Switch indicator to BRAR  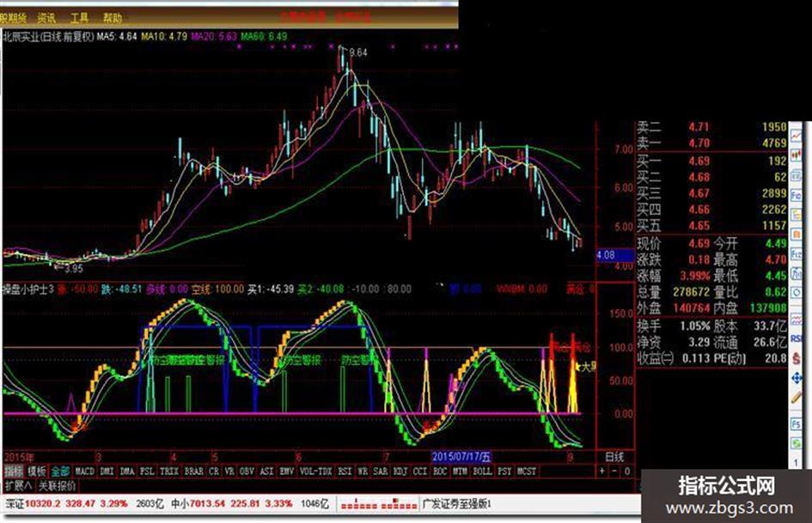point(194,471)
